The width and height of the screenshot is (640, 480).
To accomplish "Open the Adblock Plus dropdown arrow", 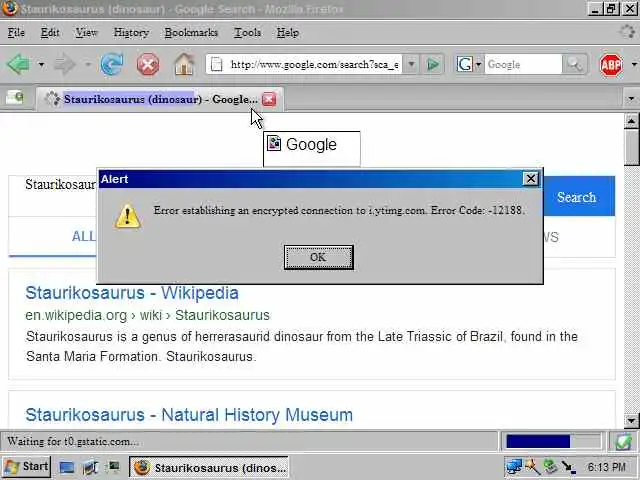I will pyautogui.click(x=634, y=64).
